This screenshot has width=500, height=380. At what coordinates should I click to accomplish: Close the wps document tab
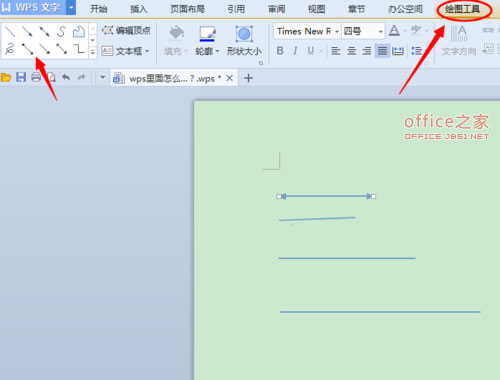click(x=229, y=78)
